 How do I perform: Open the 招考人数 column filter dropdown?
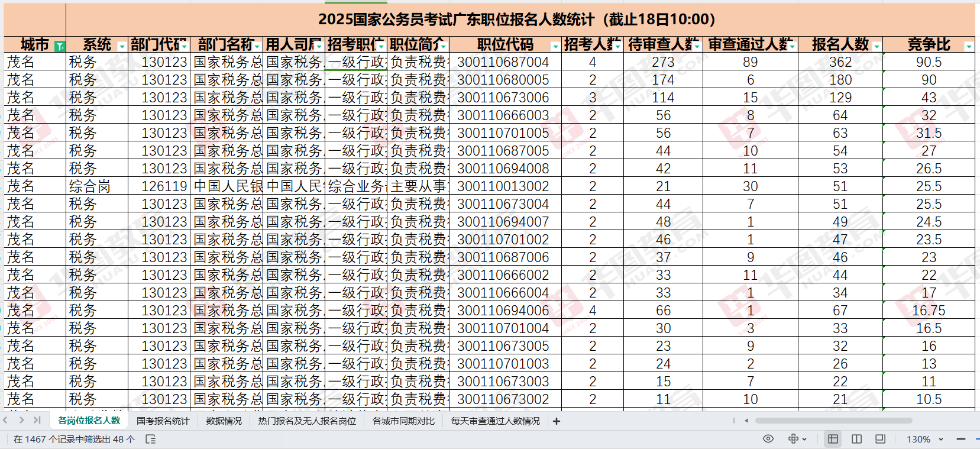click(617, 46)
